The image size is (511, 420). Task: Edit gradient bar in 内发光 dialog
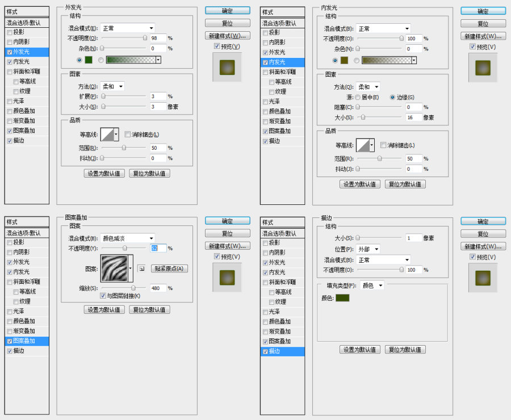point(387,60)
